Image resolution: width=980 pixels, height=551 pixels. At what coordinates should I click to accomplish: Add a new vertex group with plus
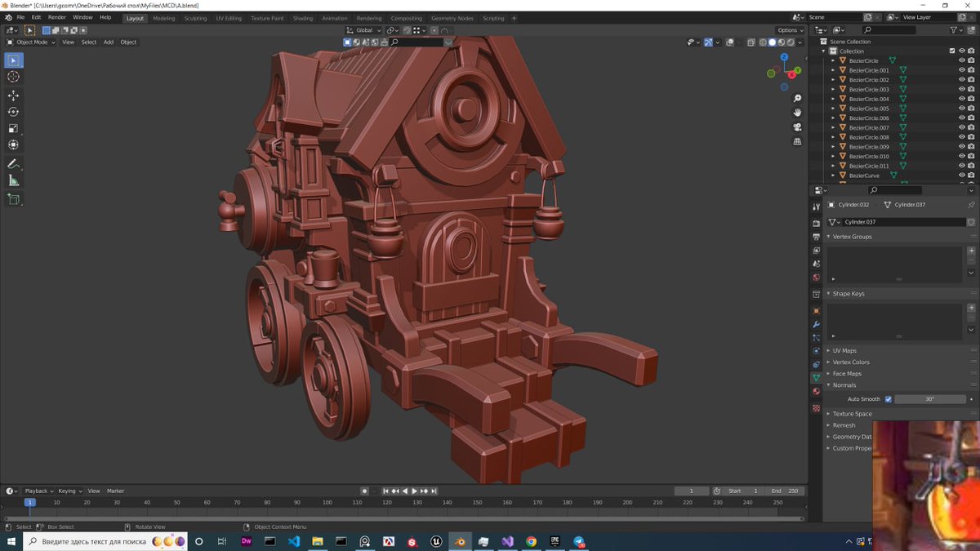[x=971, y=251]
